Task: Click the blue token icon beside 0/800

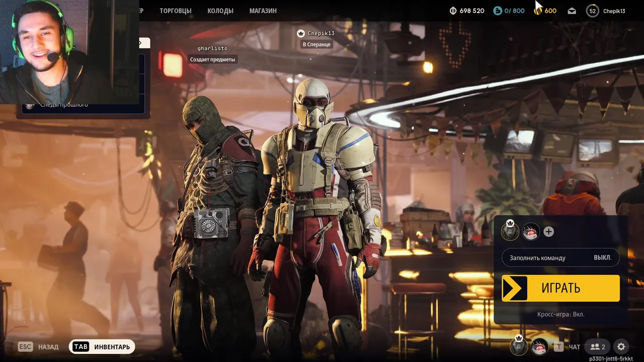Action: pos(498,11)
